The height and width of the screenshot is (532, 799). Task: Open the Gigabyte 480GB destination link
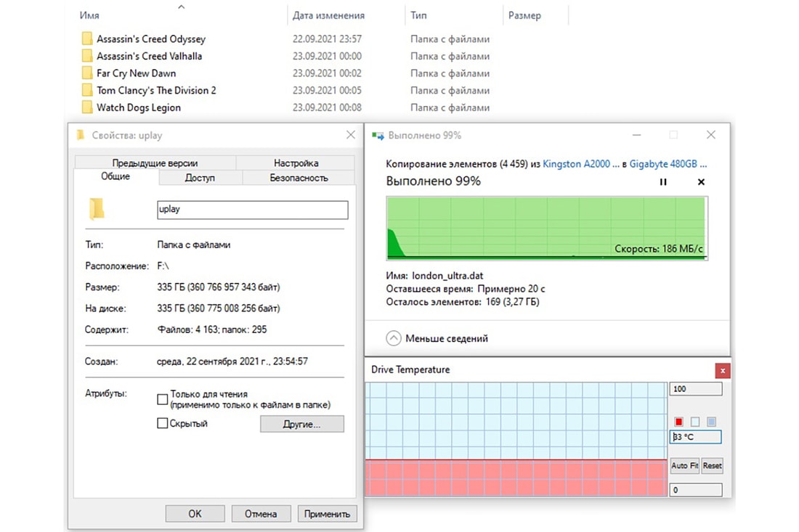(668, 164)
